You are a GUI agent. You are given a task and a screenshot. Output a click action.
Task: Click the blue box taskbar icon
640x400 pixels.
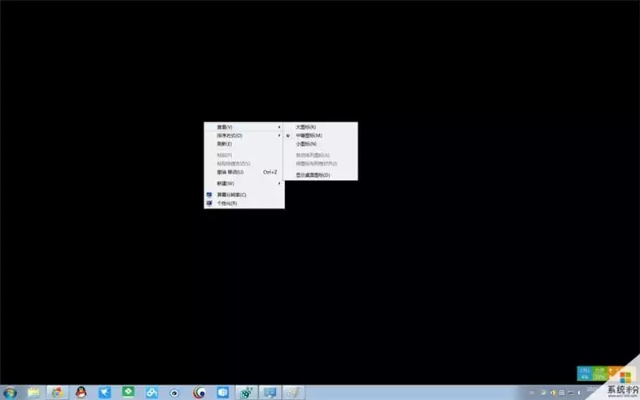[x=222, y=393]
